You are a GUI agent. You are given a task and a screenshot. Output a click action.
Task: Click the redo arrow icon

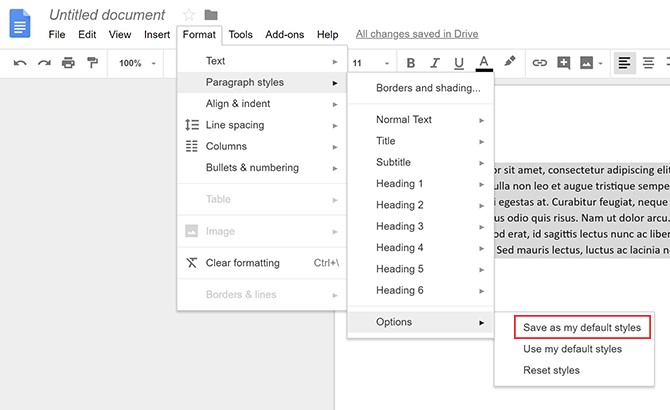coord(44,63)
